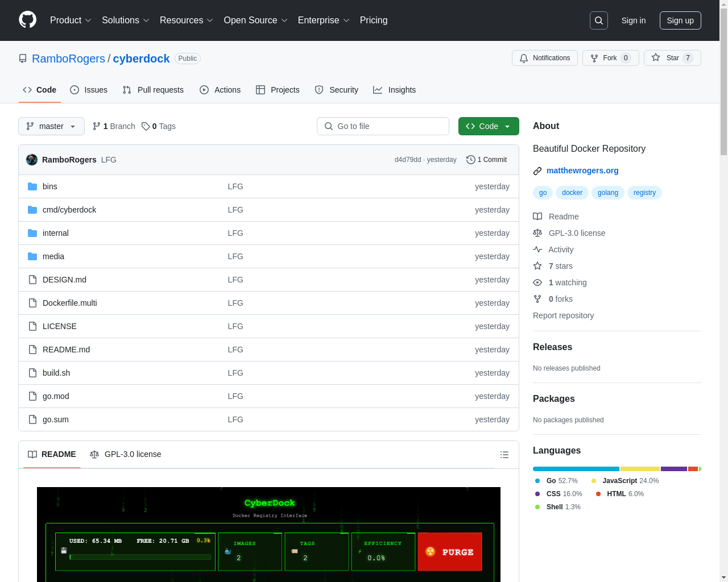This screenshot has width=728, height=582.
Task: Open build.sh file icon
Action: (x=32, y=373)
